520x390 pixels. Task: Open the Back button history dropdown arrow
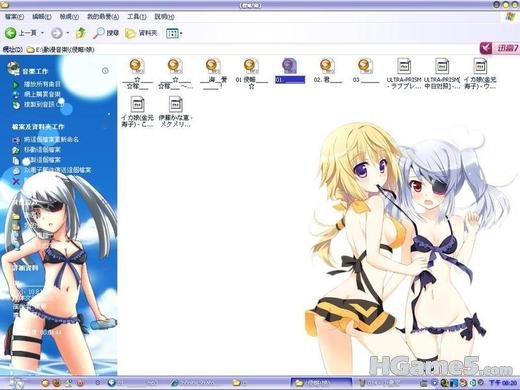click(42, 33)
